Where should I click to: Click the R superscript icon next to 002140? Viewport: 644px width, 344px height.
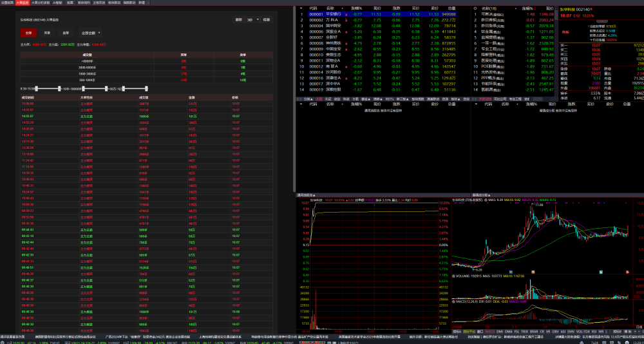pyautogui.click(x=591, y=8)
